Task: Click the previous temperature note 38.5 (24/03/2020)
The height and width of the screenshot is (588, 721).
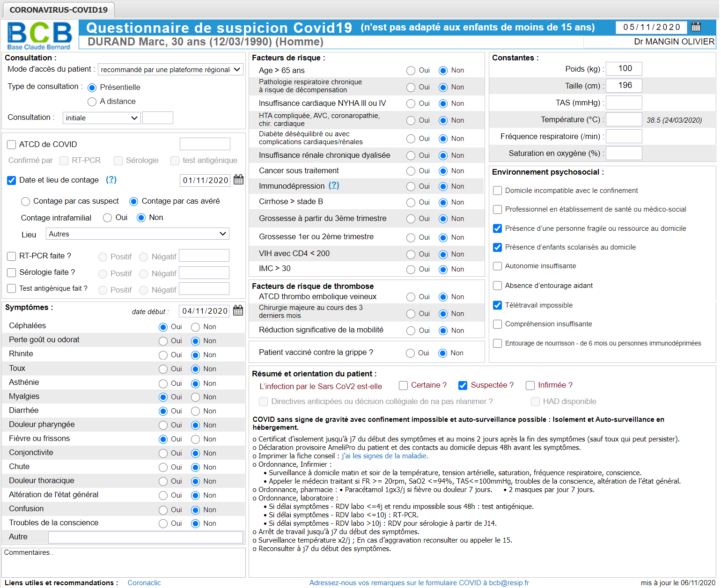Action: (x=674, y=120)
